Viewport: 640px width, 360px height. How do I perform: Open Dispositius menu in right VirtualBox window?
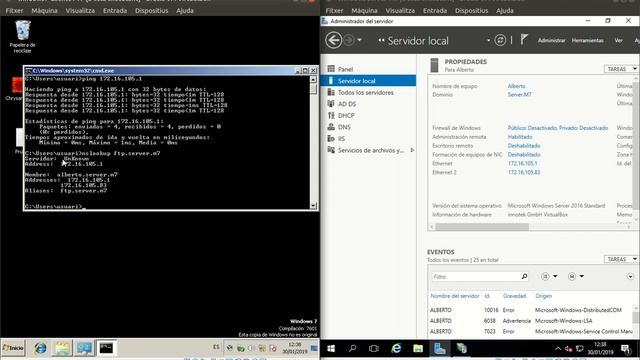click(x=471, y=11)
